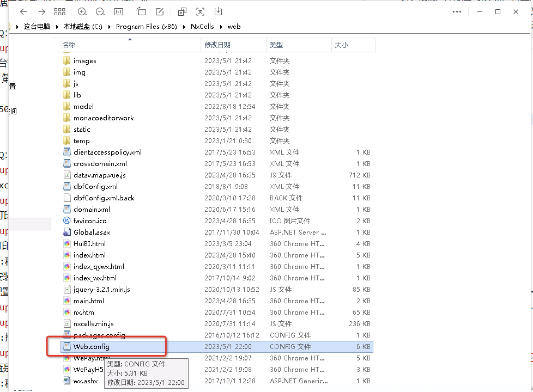Image resolution: width=533 pixels, height=392 pixels.
Task: Select the dbfConfig.xml.back file
Action: click(104, 198)
